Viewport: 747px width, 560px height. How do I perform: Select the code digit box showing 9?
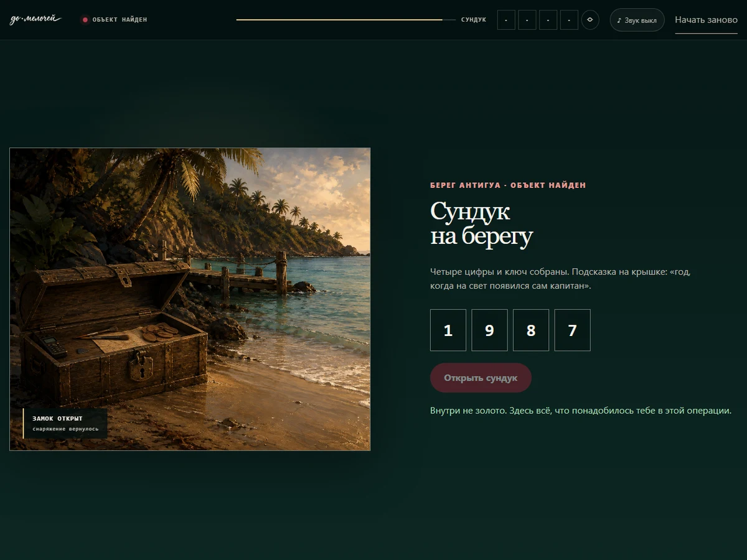(489, 330)
